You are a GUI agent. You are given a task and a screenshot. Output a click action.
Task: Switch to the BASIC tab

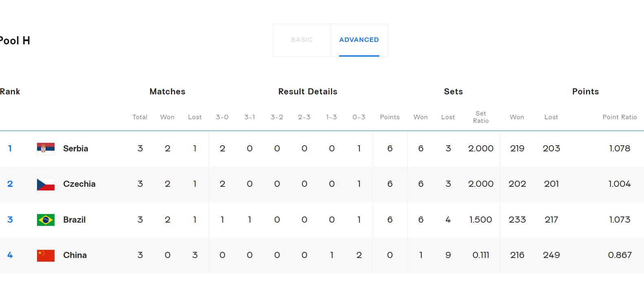(302, 40)
